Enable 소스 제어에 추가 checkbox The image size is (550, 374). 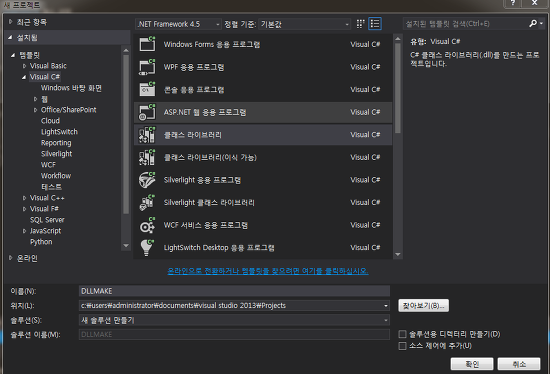(x=402, y=346)
